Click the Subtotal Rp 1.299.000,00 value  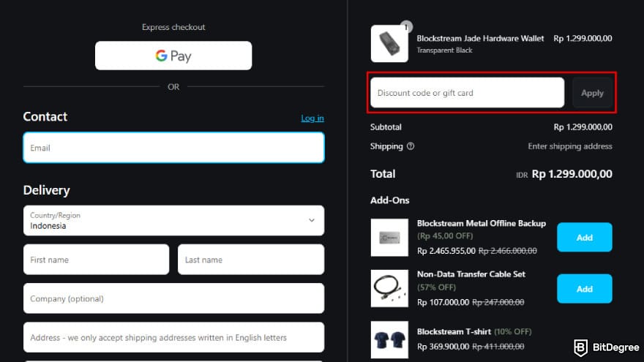tap(583, 127)
